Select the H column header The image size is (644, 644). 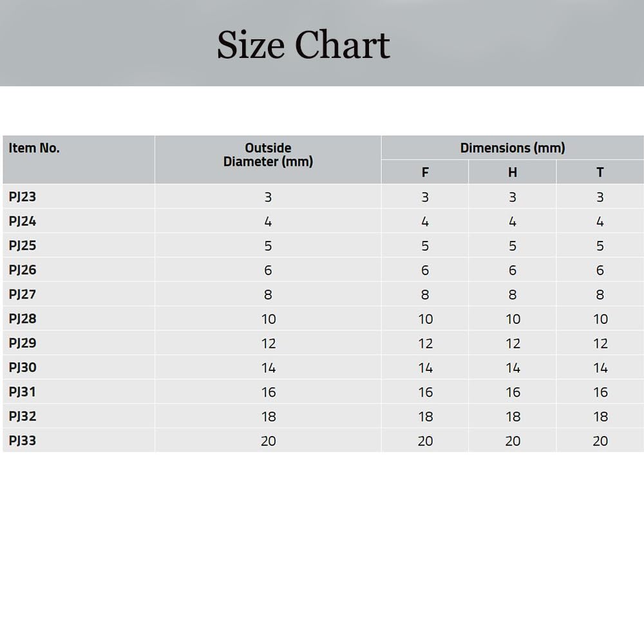pos(513,172)
